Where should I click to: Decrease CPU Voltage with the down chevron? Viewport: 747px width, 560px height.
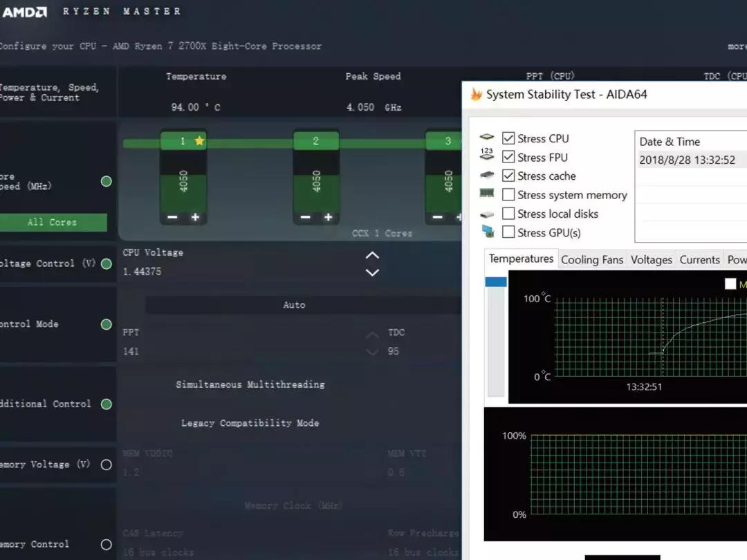[x=372, y=272]
